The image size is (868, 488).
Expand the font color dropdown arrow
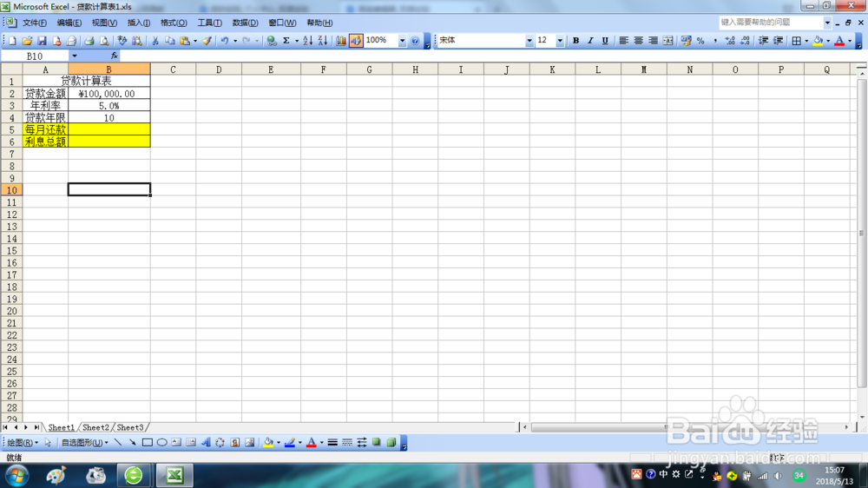pos(850,41)
